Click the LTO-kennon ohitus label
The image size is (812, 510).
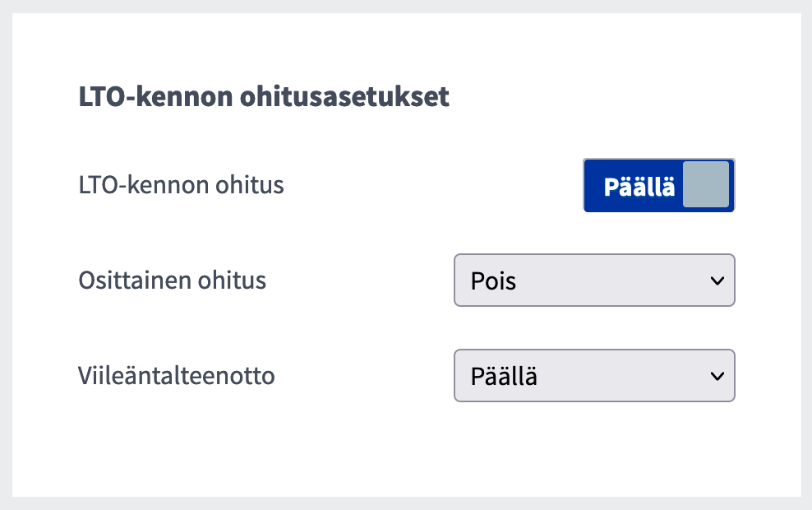pos(181,185)
